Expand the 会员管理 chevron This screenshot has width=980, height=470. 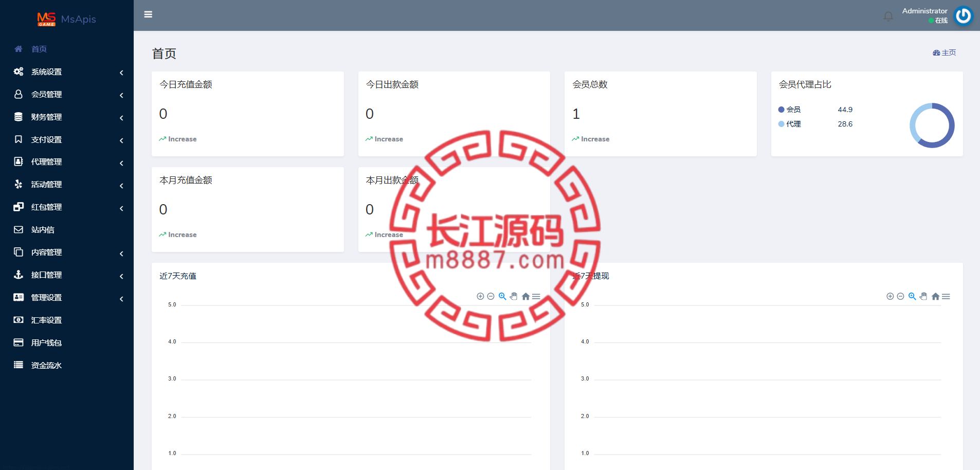(121, 95)
